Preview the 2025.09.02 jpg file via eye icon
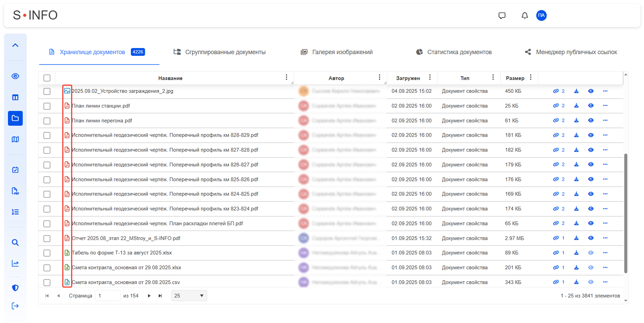This screenshot has width=644, height=323. 591,91
